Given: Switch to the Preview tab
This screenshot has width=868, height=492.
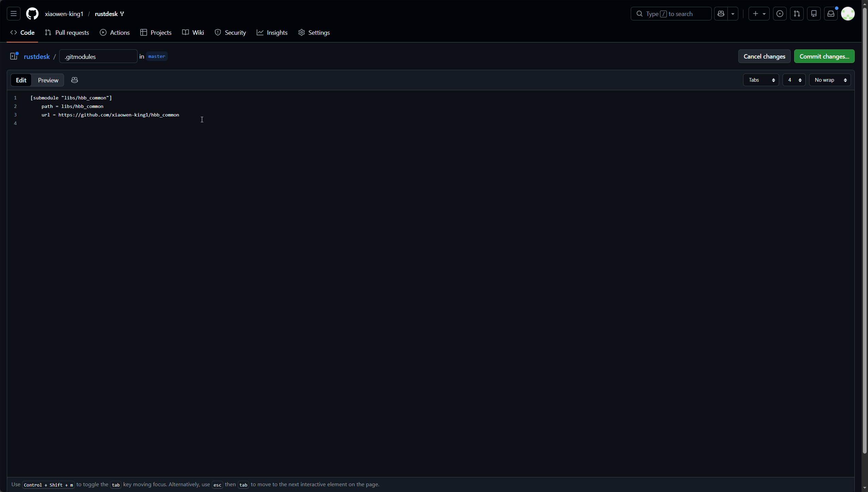Looking at the screenshot, I should 48,80.
